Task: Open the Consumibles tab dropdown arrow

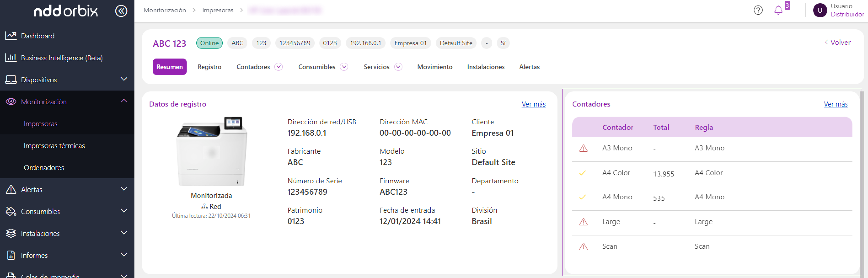Action: 344,67
